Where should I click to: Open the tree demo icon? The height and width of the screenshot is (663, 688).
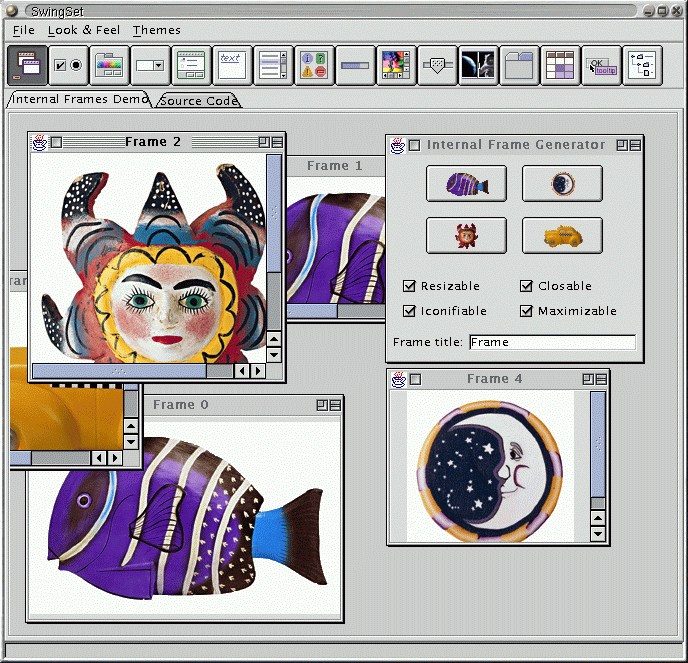click(x=642, y=65)
